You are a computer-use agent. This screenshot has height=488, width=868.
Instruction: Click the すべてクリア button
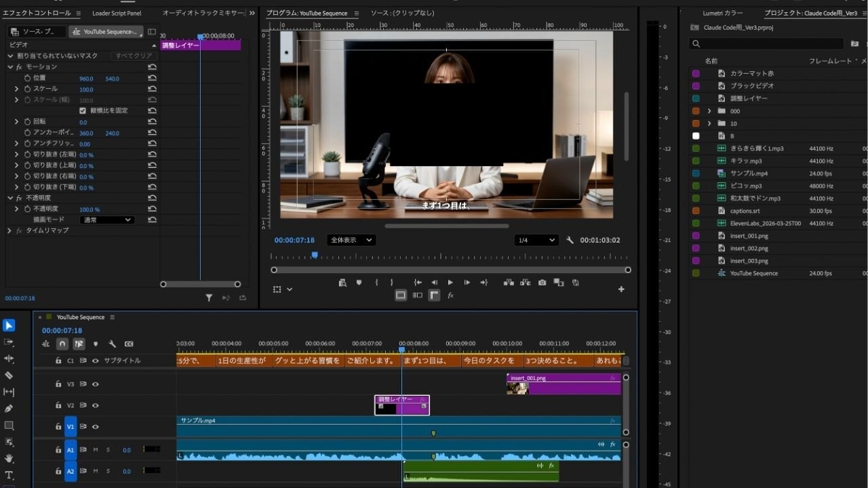coord(134,56)
